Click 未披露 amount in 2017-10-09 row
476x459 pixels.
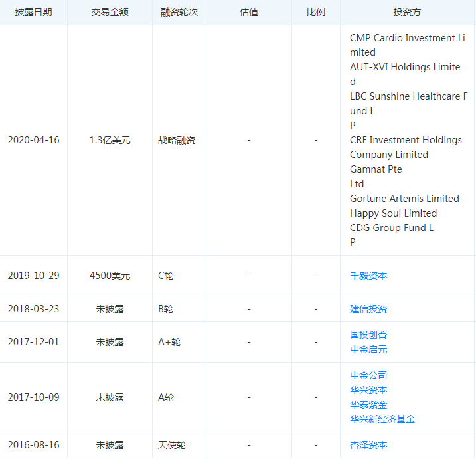110,397
